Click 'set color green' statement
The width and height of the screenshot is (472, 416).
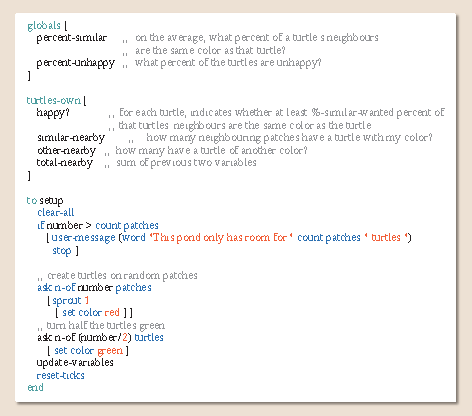tap(89, 351)
